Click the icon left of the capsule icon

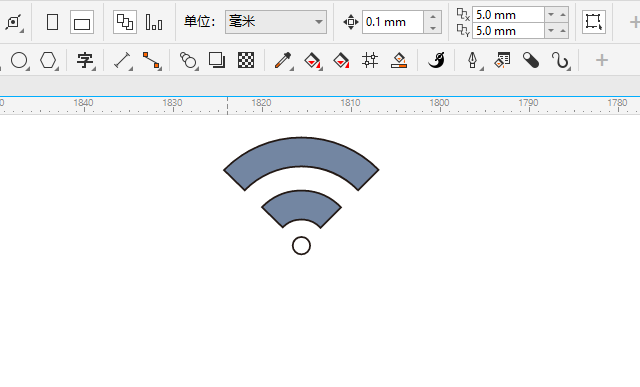point(502,60)
